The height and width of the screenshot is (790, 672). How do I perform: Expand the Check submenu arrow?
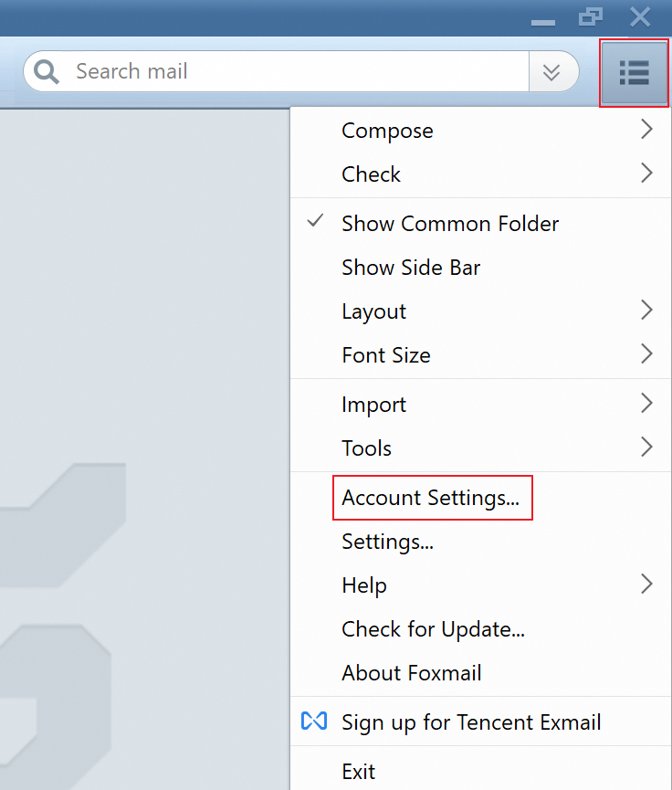click(646, 174)
